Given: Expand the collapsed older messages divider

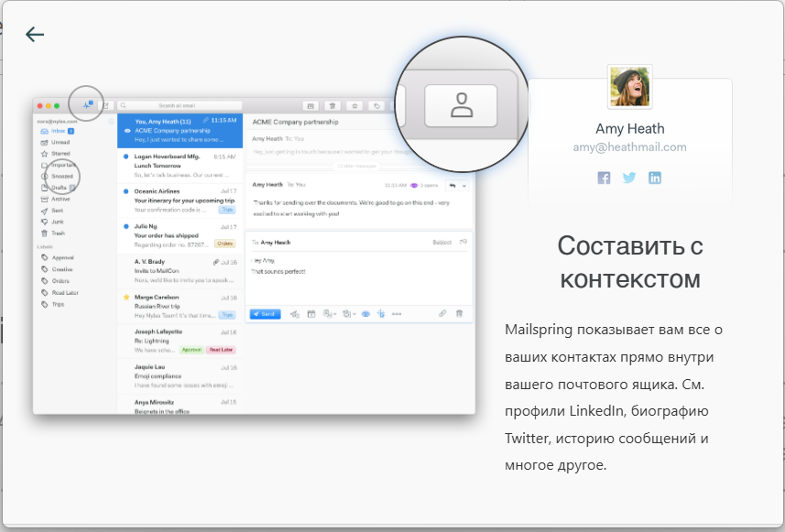Looking at the screenshot, I should click(x=356, y=166).
